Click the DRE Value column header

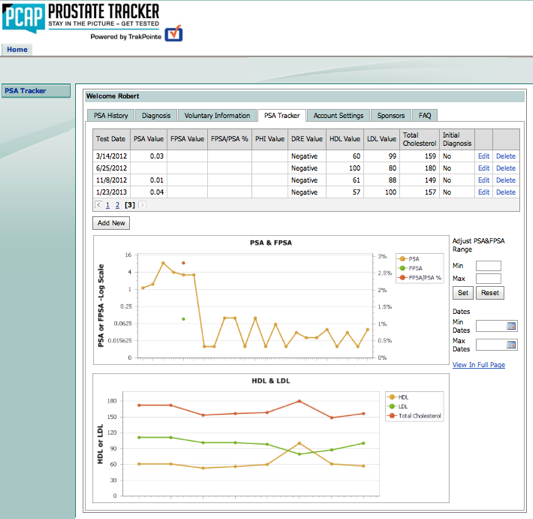(x=307, y=139)
